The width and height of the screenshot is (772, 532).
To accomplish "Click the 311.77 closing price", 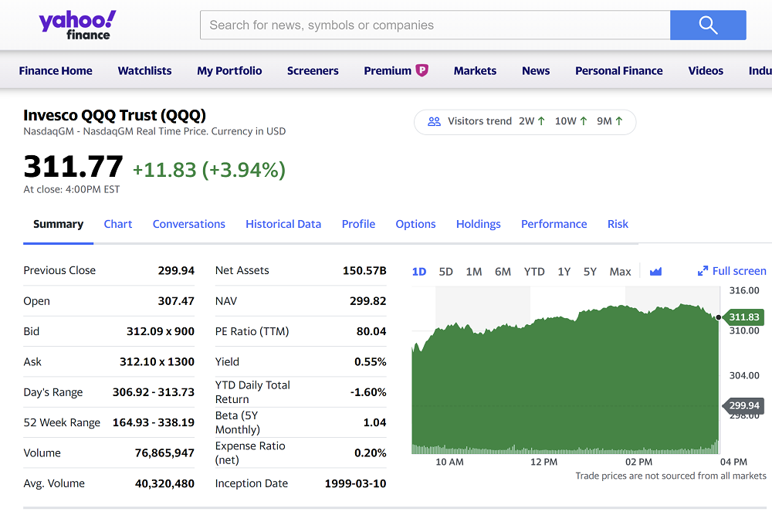I will (x=73, y=167).
